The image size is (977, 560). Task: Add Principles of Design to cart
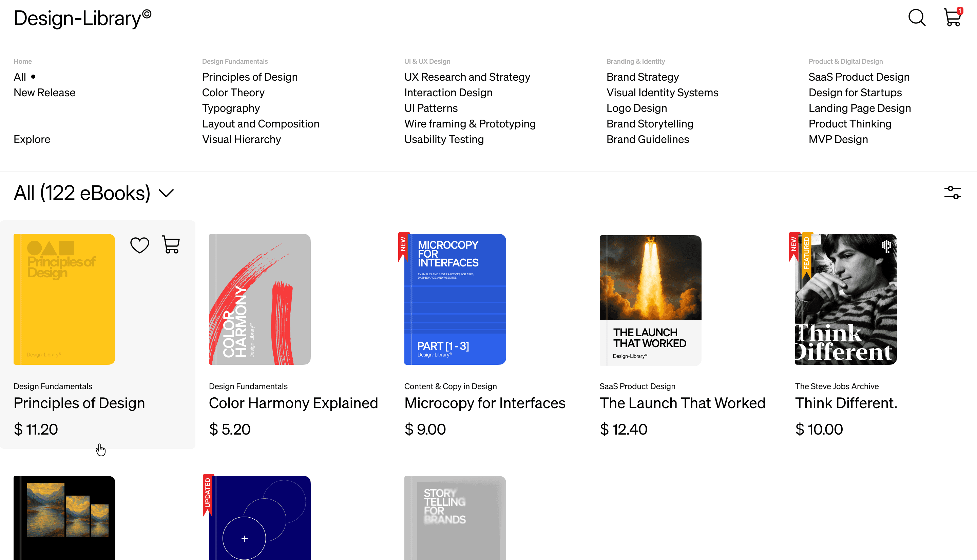tap(171, 245)
